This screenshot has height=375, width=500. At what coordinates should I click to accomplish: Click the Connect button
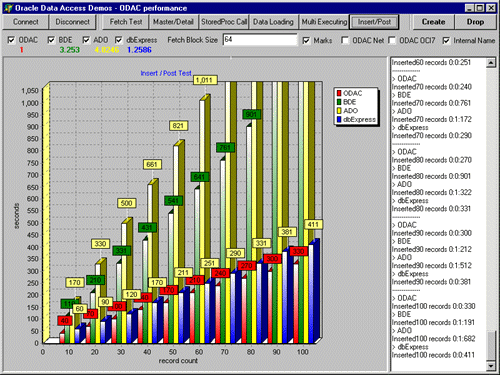pyautogui.click(x=26, y=22)
